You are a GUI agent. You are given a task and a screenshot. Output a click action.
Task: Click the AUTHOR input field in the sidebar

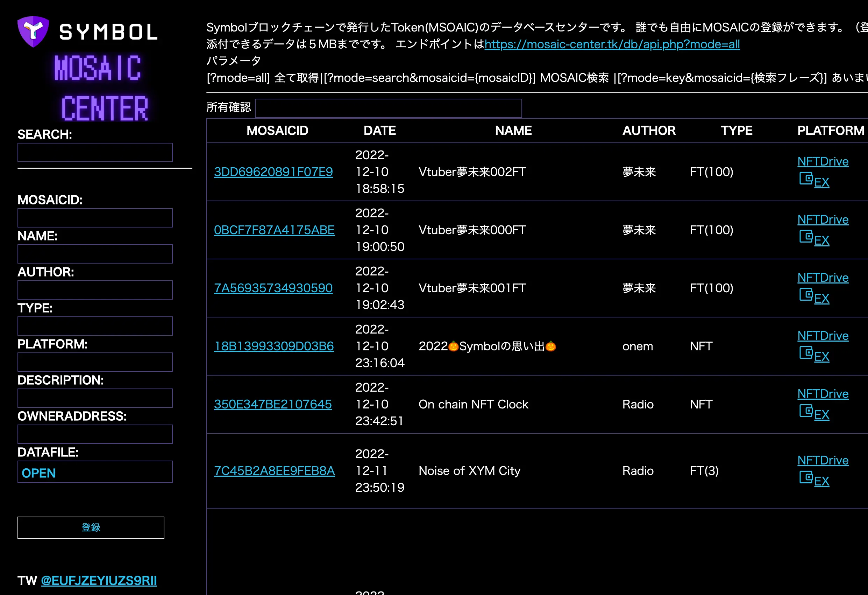[x=95, y=290]
